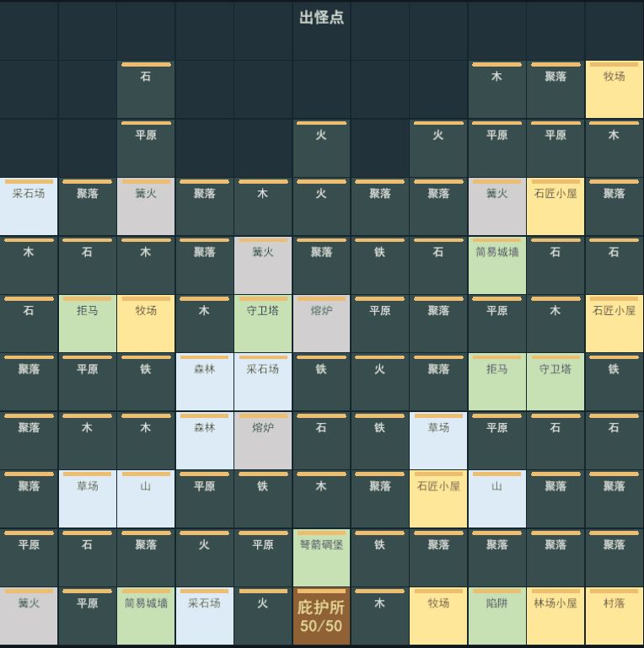Select the 守卫塔 tile next to 熔炉
The width and height of the screenshot is (644, 648).
pos(262,324)
